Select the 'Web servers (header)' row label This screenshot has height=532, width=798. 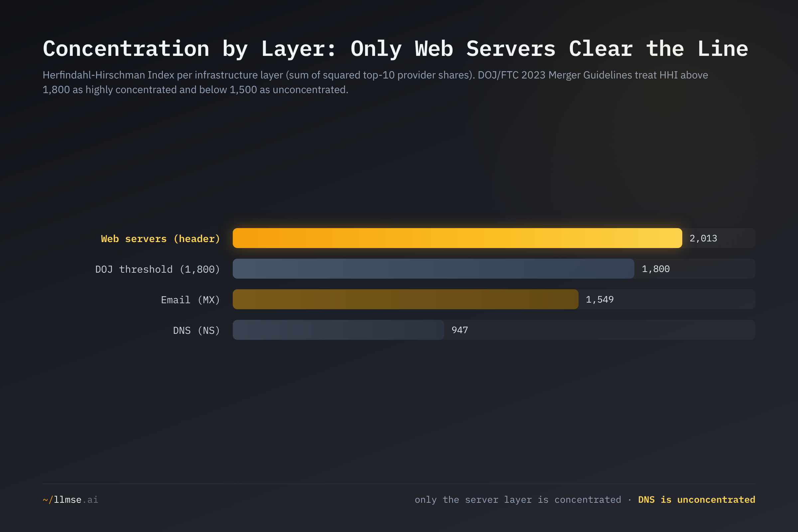coord(161,238)
